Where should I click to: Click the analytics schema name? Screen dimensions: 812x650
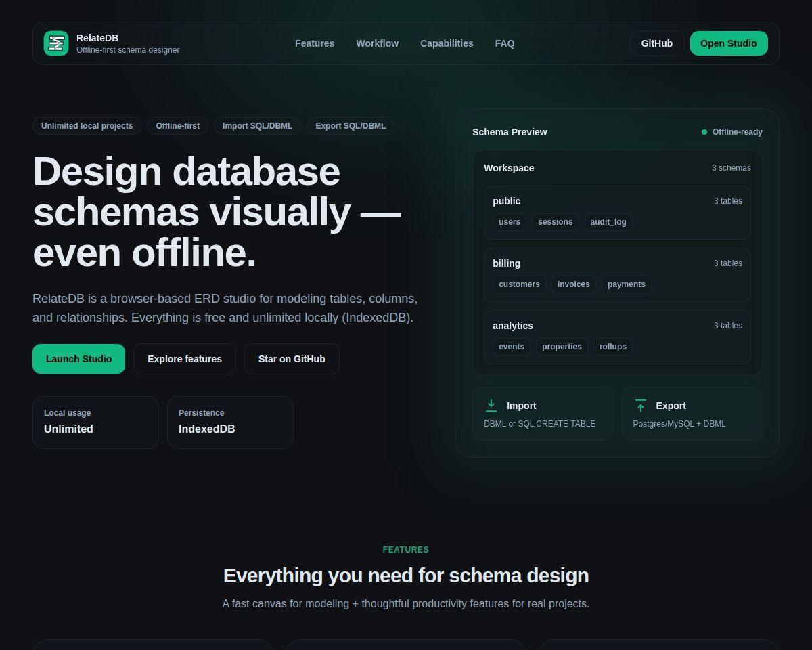tap(513, 326)
